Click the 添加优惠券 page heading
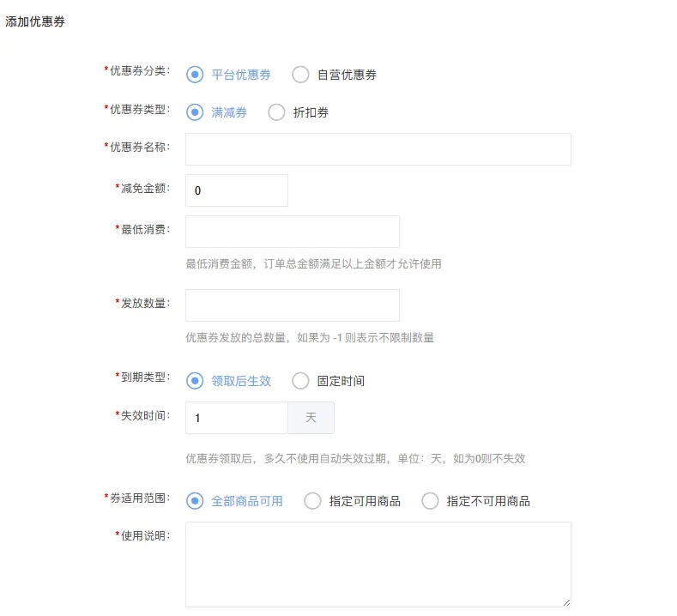The image size is (677, 616). tap(35, 22)
